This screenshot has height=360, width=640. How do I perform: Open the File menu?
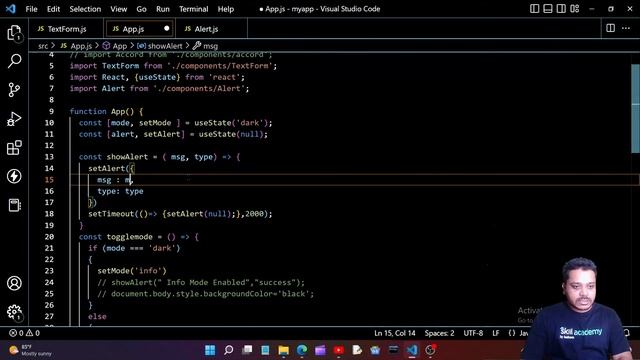pyautogui.click(x=31, y=9)
